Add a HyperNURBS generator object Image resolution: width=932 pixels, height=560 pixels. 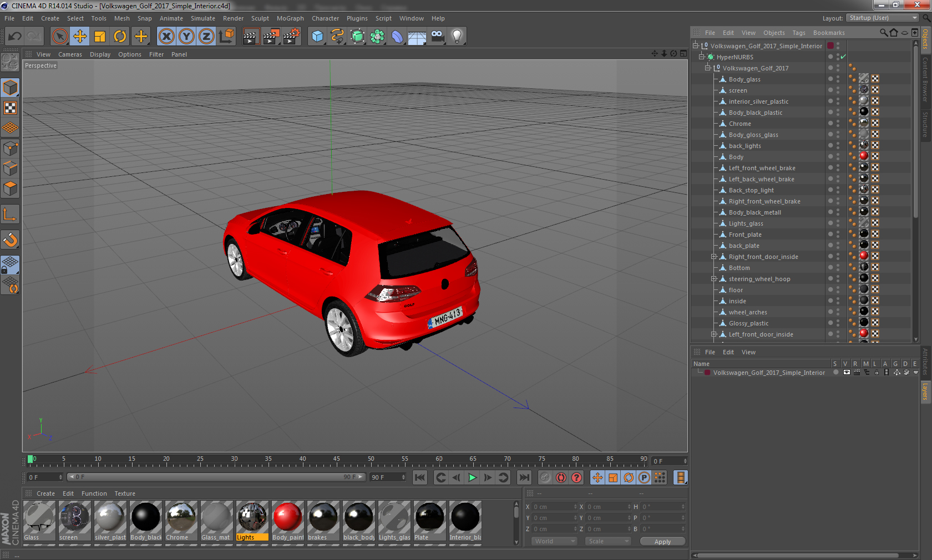357,37
